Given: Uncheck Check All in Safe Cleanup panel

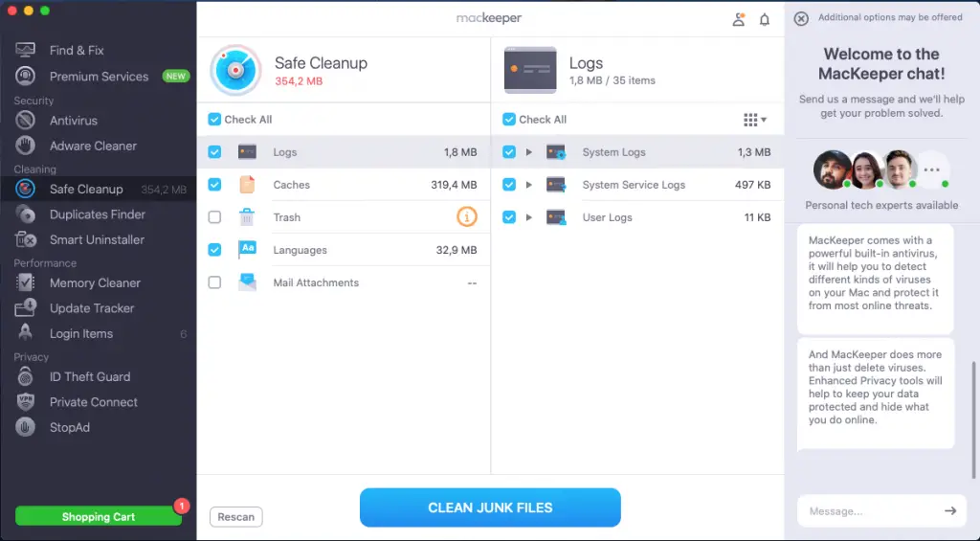Looking at the screenshot, I should 214,120.
